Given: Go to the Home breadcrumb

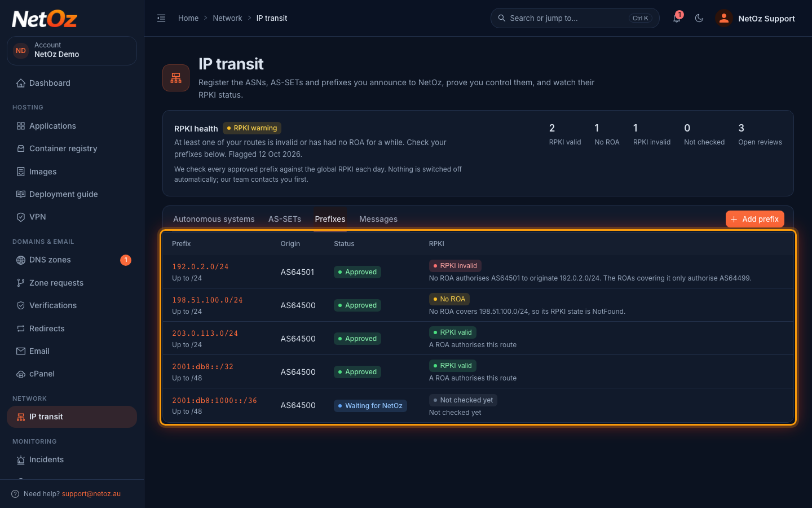Looking at the screenshot, I should pos(188,18).
